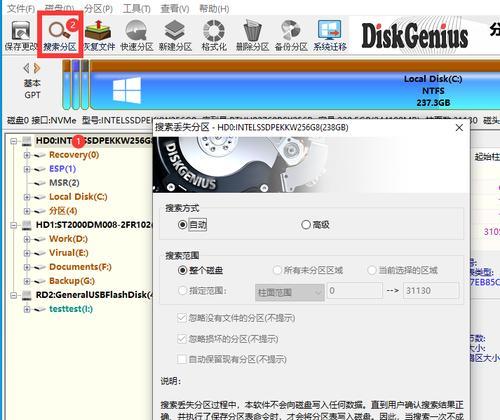
Task: Click the 搜索分区 search partition icon
Action: tap(59, 35)
